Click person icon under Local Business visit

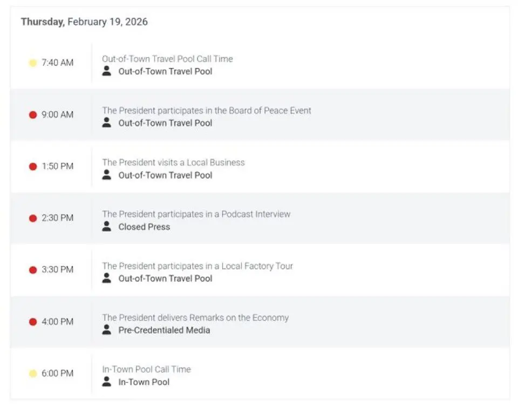pos(107,174)
